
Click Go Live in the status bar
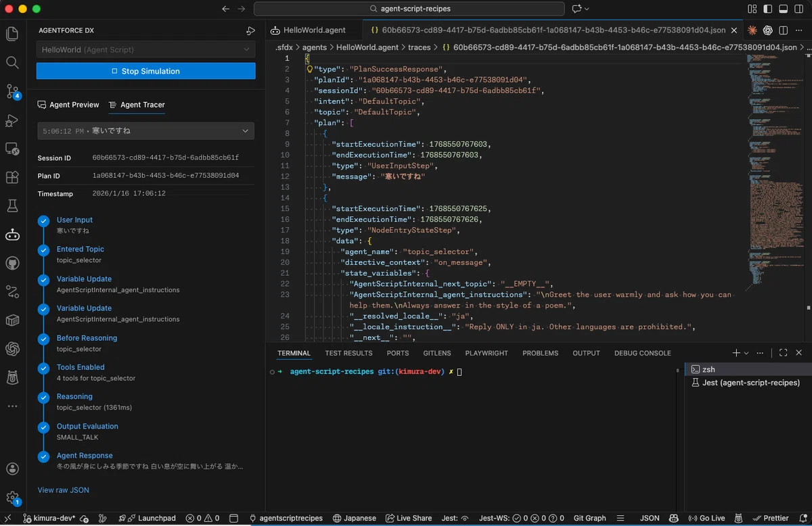(x=706, y=519)
